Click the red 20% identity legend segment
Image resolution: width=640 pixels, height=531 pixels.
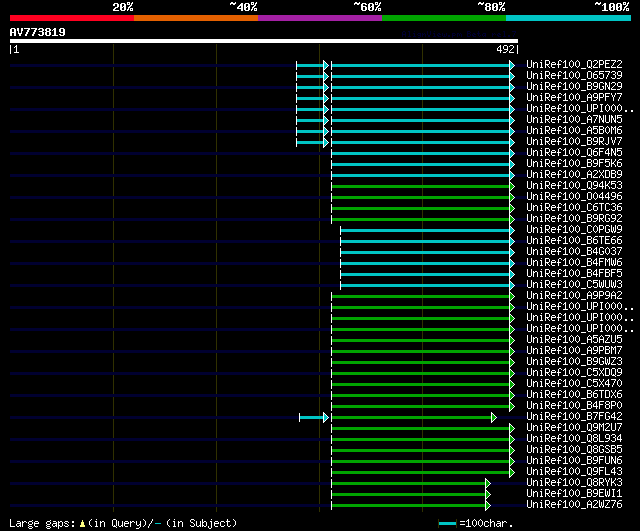point(72,18)
